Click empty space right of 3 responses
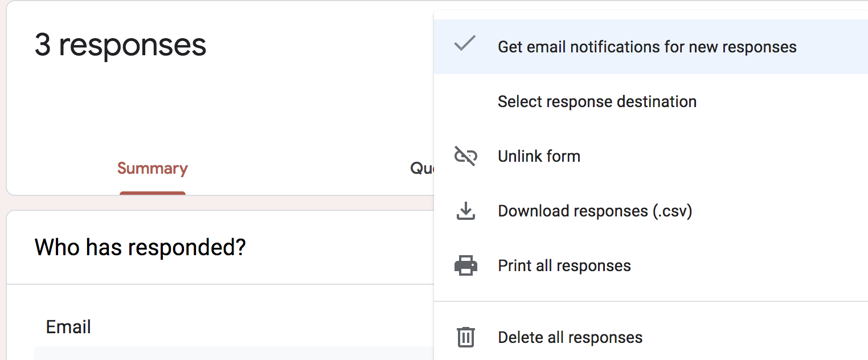Screen dimensions: 868x360 [x=319, y=46]
